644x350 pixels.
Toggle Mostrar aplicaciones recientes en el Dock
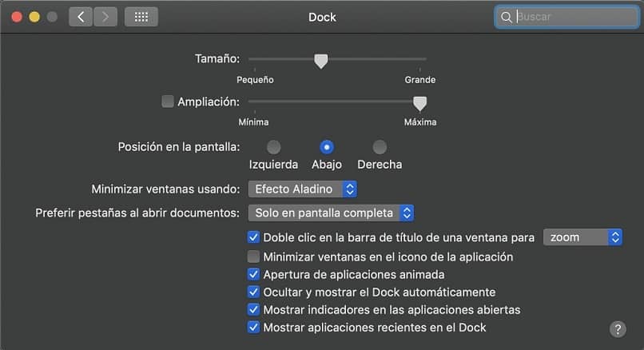[254, 328]
